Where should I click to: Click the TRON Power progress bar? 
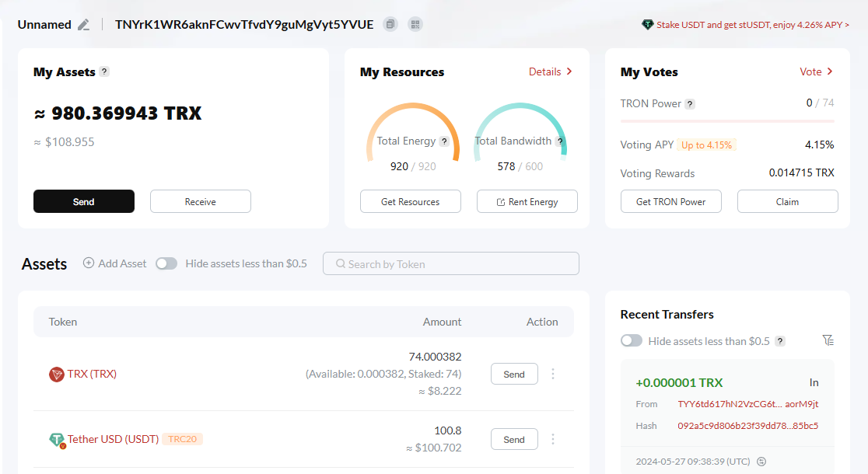coord(727,120)
